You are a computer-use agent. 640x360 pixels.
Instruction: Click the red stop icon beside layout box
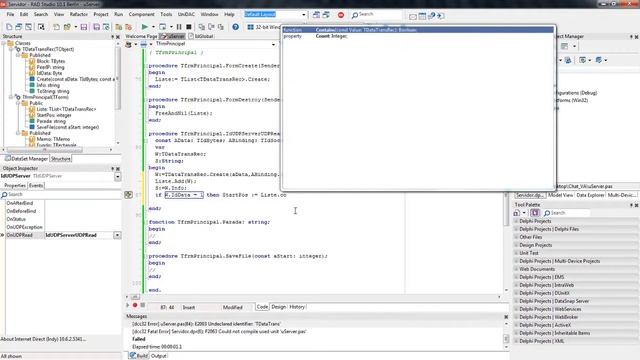(x=341, y=15)
